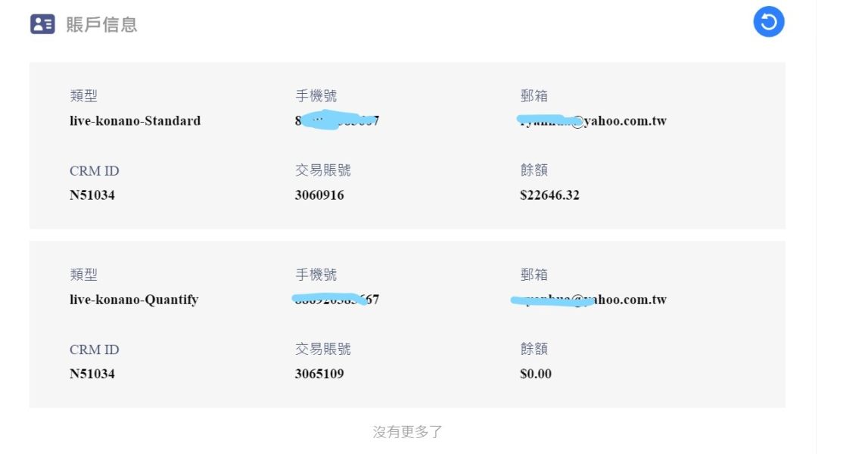Click the yahoo.com.tw email in second card

pyautogui.click(x=589, y=300)
